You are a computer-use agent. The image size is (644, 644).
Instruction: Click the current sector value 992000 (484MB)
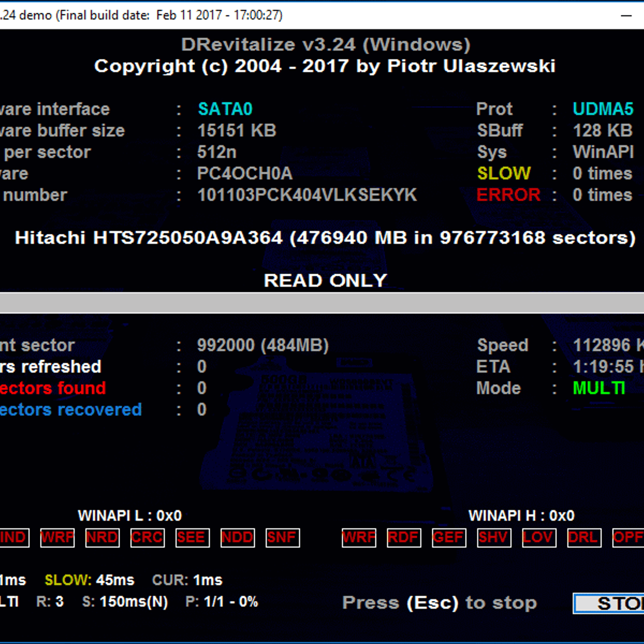point(263,345)
